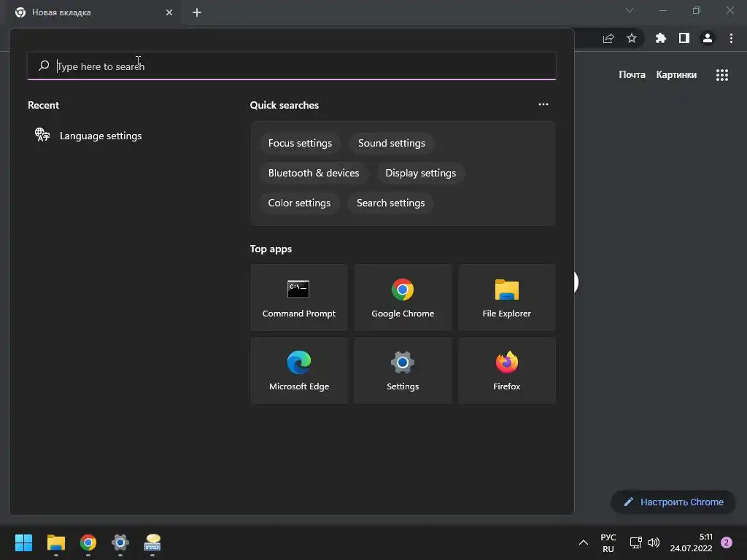Open Google apps grid
Viewport: 747px width, 560px height.
[722, 75]
